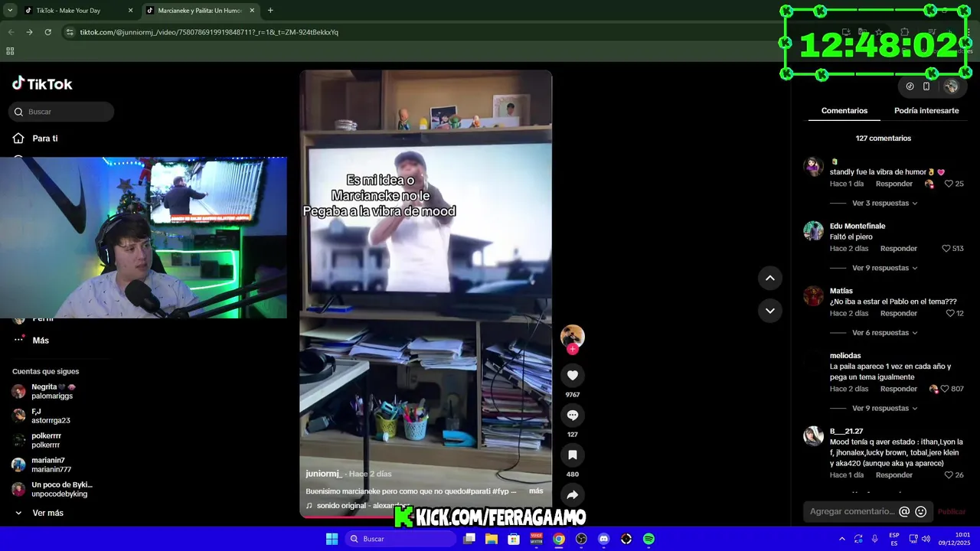Go back in Chrome
The height and width of the screenshot is (551, 980).
pos(11,32)
